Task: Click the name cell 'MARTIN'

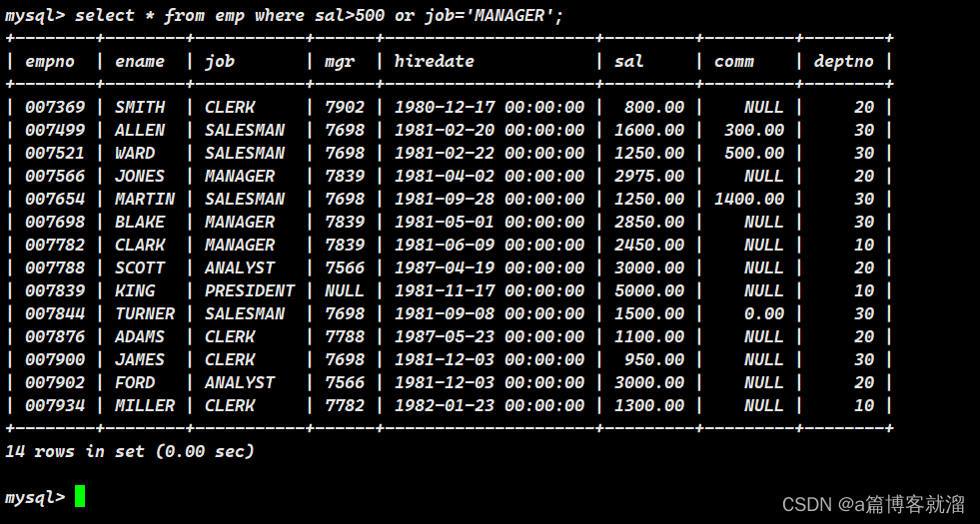Action: click(145, 199)
